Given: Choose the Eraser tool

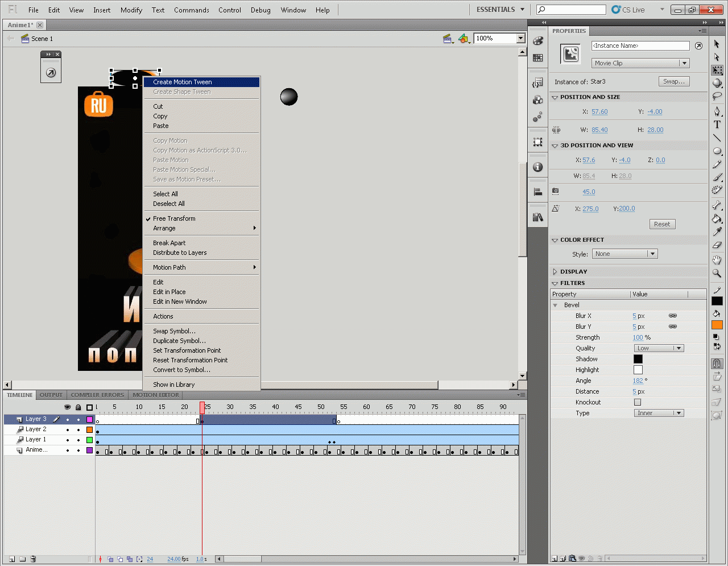Looking at the screenshot, I should click(x=717, y=245).
